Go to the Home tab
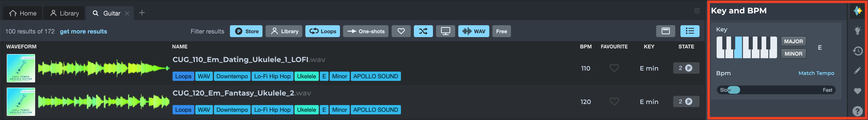 coord(22,13)
